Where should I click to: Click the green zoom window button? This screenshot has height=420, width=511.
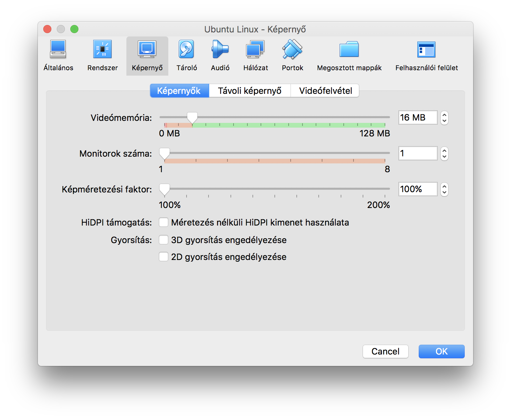74,29
